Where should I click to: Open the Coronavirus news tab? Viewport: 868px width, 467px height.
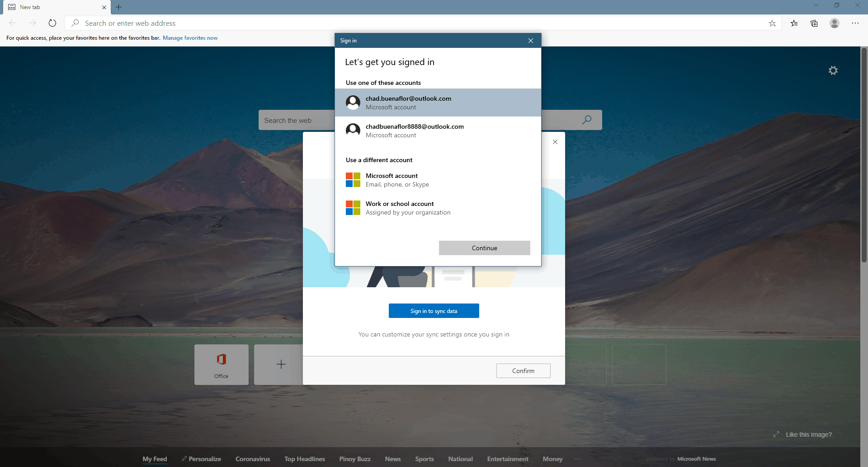pos(253,459)
